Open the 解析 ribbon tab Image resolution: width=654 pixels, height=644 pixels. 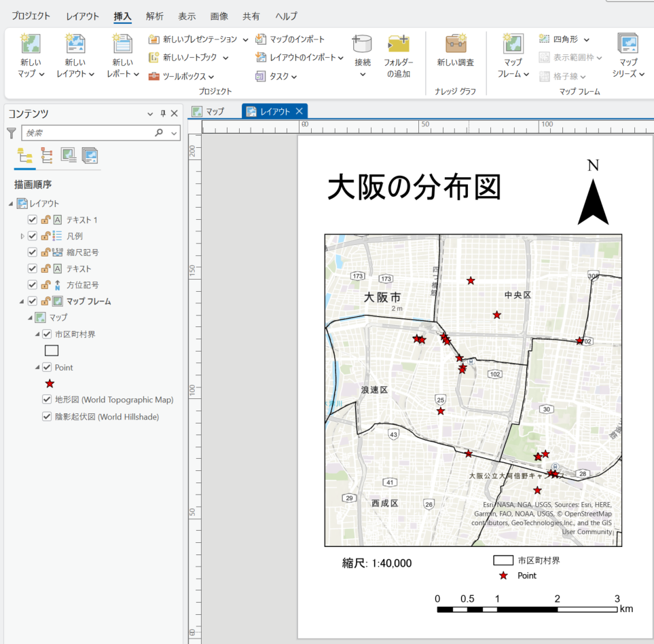point(155,16)
